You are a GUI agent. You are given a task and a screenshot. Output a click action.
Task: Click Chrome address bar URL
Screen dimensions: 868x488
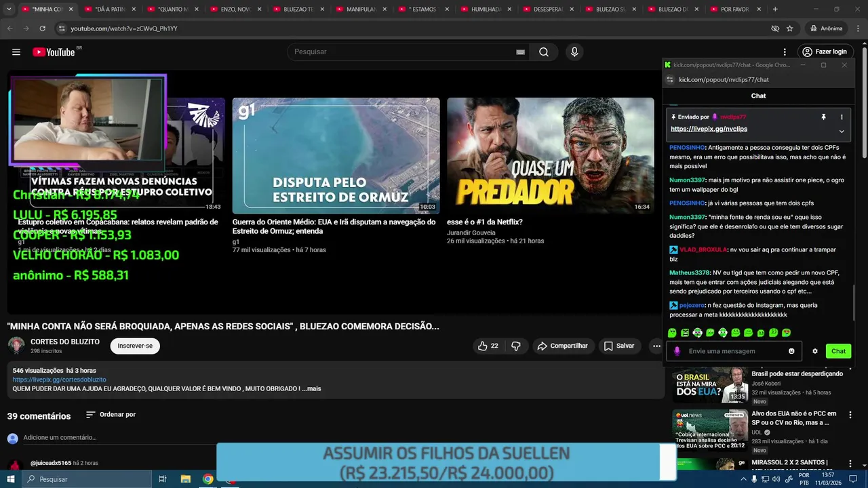click(124, 28)
